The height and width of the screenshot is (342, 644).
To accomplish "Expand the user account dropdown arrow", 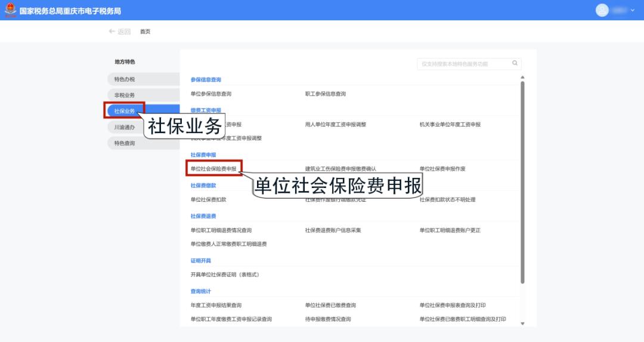I will click(633, 10).
